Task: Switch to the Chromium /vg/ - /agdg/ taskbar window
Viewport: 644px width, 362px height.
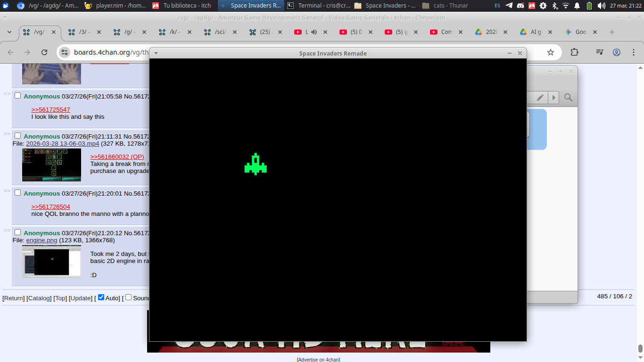Action: point(47,6)
